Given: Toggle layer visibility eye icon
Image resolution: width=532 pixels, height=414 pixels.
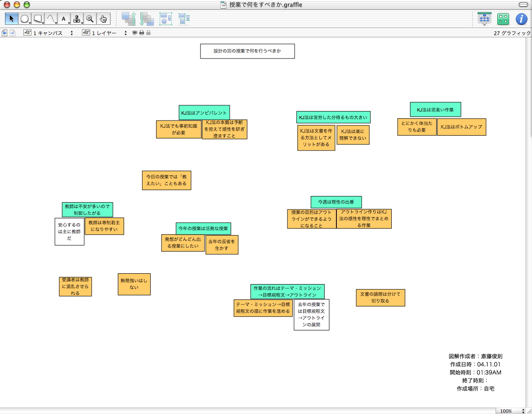Looking at the screenshot, I should (x=134, y=33).
